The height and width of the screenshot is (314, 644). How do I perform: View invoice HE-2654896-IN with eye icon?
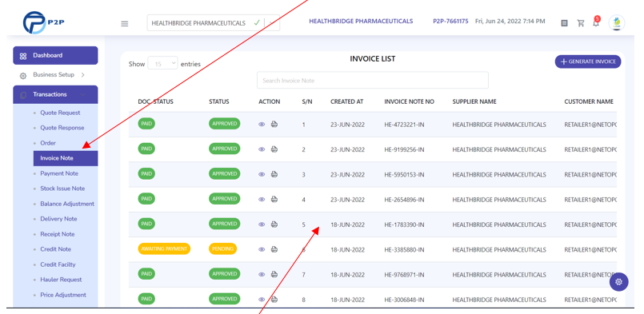tap(262, 200)
